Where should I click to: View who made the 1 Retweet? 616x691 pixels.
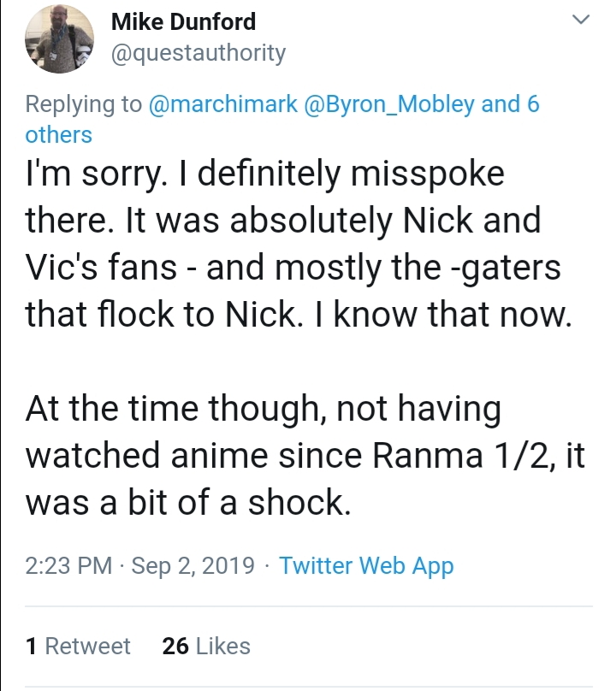click(78, 646)
